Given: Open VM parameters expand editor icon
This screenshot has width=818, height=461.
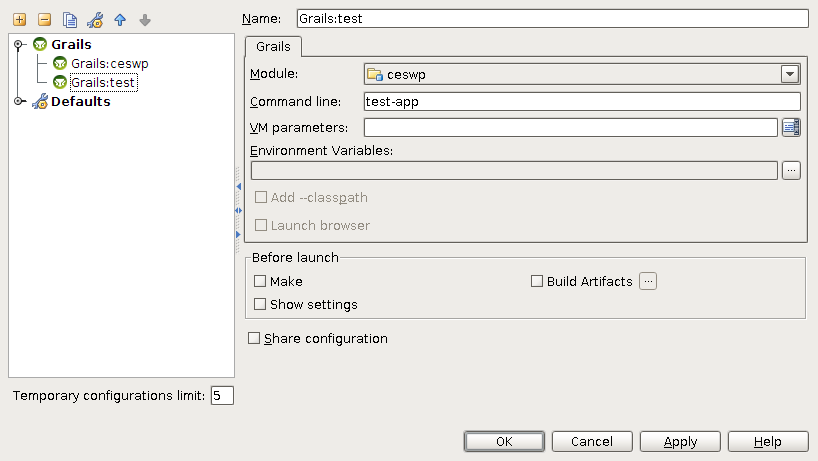Looking at the screenshot, I should (791, 127).
